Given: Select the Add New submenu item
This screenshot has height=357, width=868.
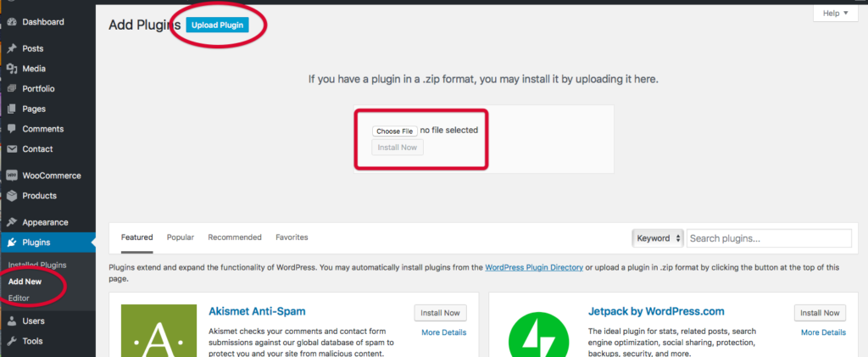Looking at the screenshot, I should [x=25, y=282].
